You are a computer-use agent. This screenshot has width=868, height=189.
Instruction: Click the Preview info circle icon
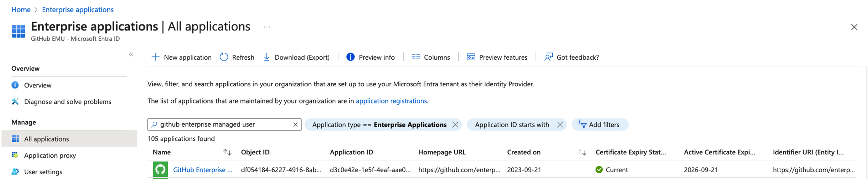[x=350, y=57]
